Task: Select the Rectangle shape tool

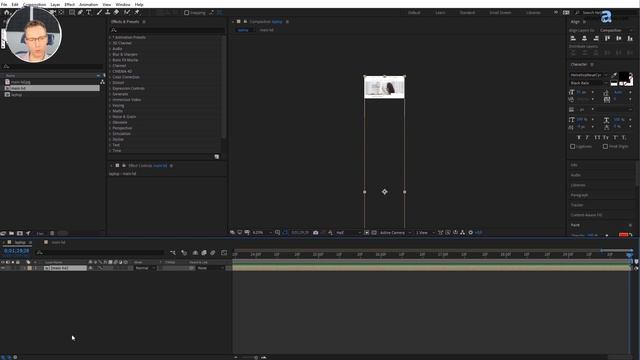Action: click(x=72, y=12)
